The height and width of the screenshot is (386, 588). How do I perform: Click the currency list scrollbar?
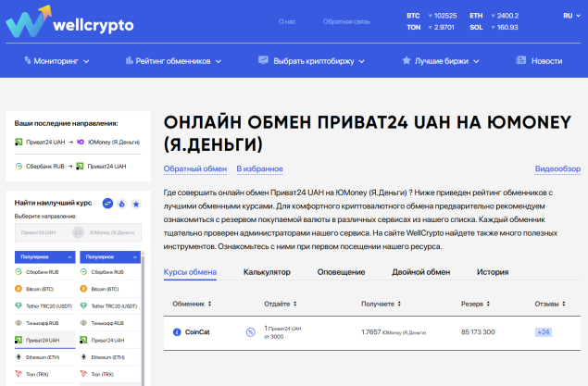[x=143, y=318]
